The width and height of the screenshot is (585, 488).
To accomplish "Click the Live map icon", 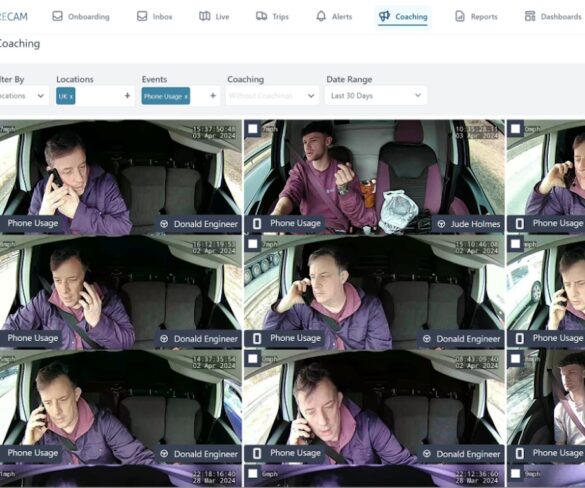I will coord(204,16).
